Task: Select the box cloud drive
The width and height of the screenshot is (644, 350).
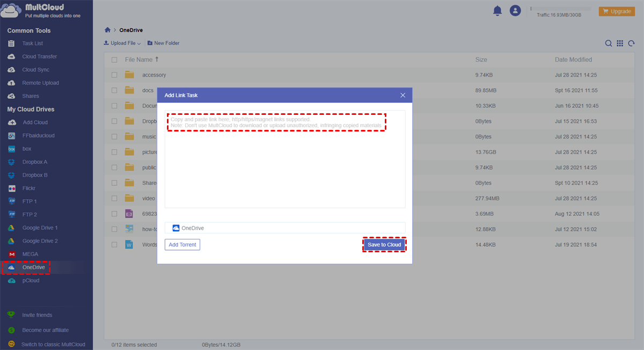Action: coord(27,149)
